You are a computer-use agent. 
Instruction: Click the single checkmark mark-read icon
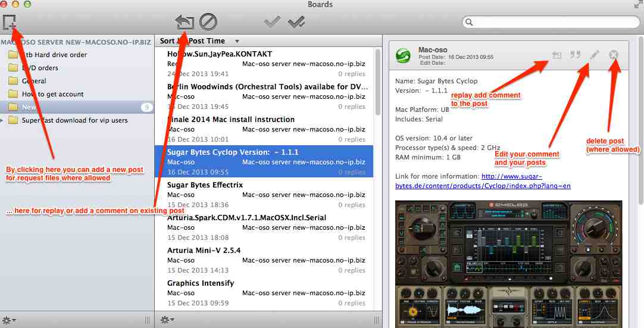click(272, 22)
